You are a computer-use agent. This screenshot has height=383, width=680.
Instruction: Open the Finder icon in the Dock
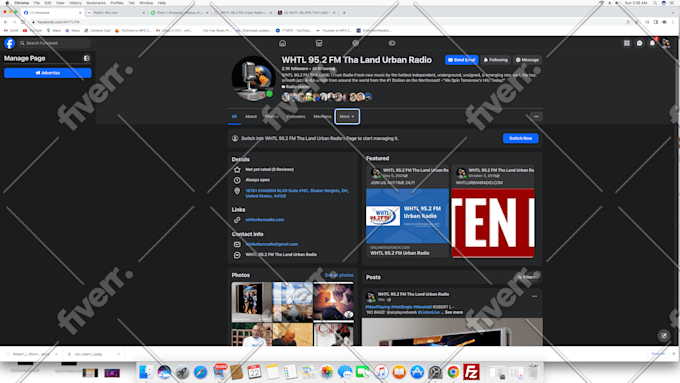(x=146, y=372)
